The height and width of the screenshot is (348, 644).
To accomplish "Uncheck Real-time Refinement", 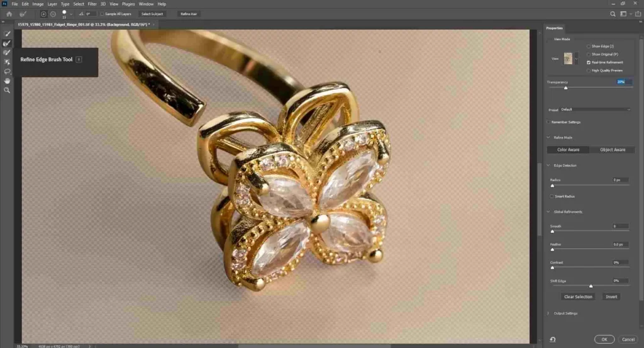I will 589,62.
